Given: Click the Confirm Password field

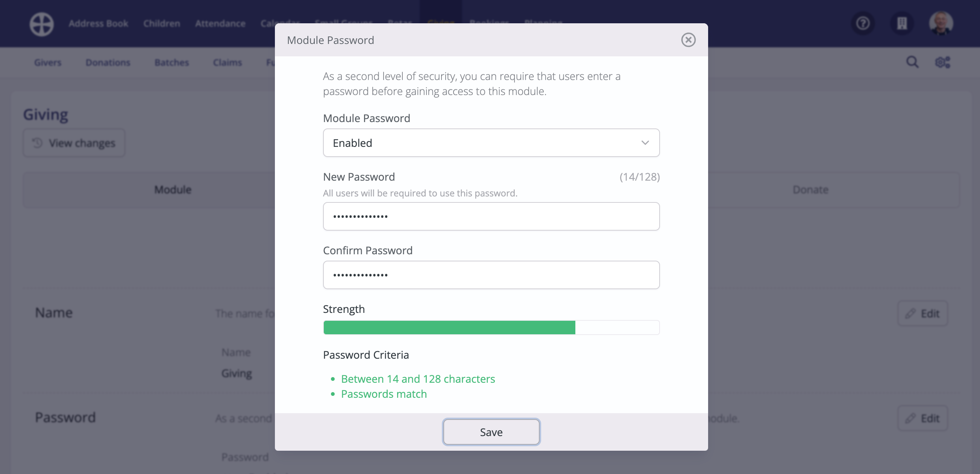Looking at the screenshot, I should tap(491, 275).
